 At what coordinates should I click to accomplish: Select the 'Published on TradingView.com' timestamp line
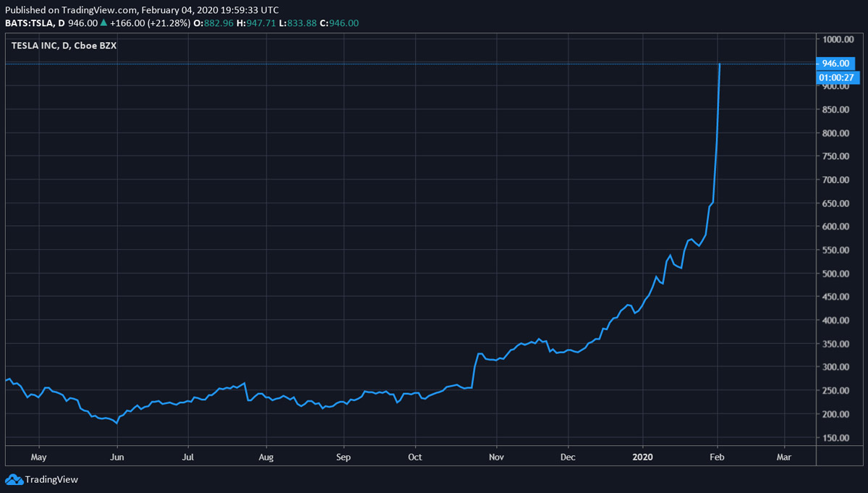coord(142,10)
